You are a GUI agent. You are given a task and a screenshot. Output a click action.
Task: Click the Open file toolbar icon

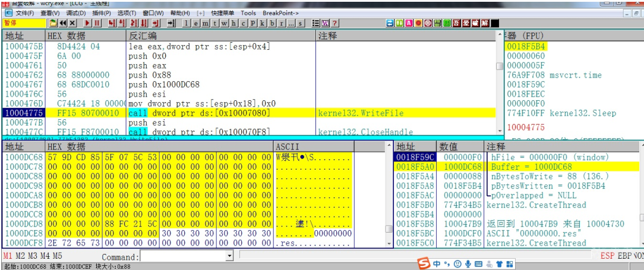(x=53, y=23)
